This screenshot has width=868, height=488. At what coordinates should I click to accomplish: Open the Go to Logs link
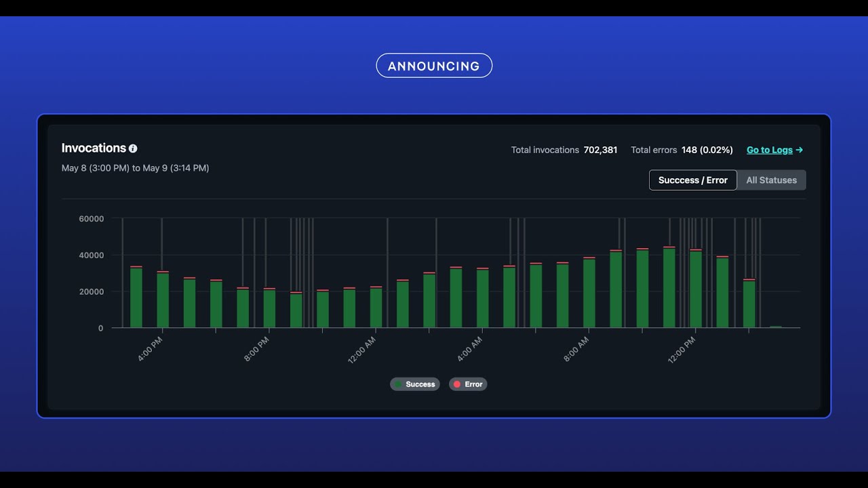774,150
